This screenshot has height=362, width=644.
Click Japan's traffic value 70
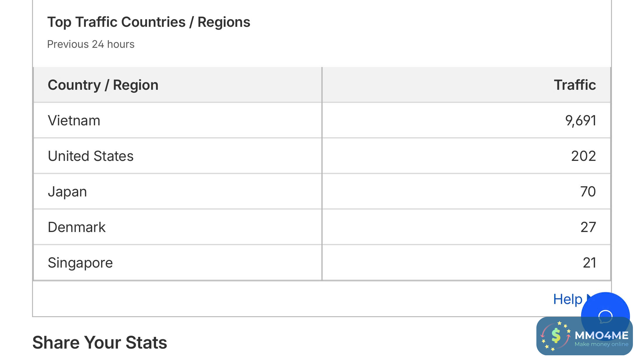click(588, 191)
